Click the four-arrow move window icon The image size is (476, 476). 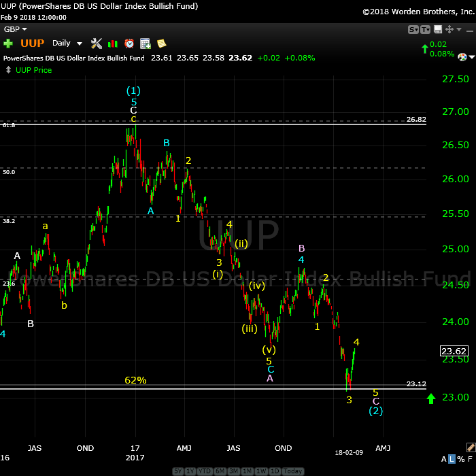pyautogui.click(x=449, y=29)
